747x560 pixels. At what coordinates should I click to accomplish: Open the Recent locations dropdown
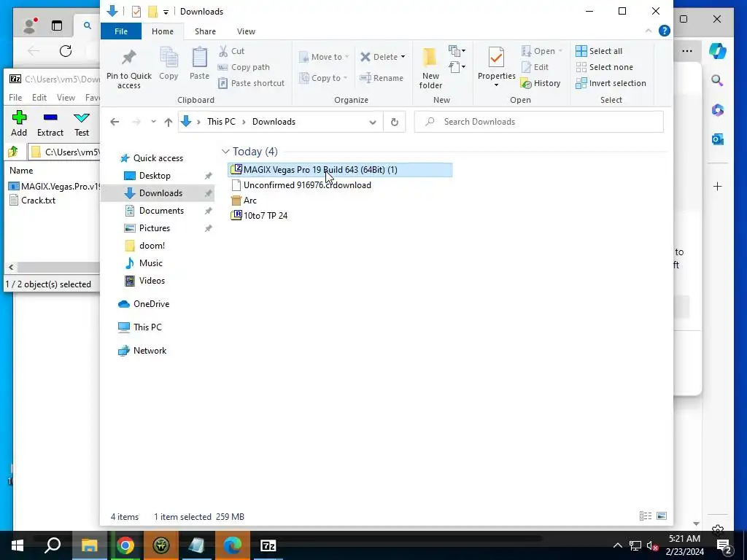[153, 122]
